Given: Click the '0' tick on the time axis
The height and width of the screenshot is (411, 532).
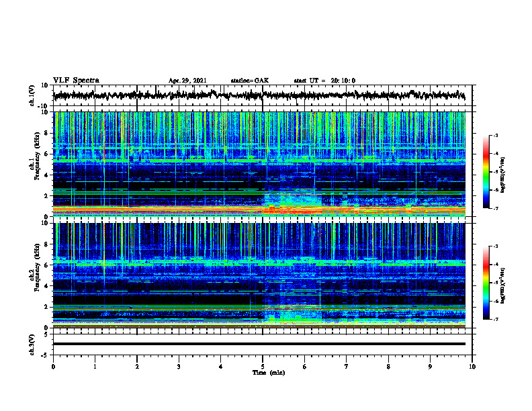Looking at the screenshot, I should click(x=53, y=367).
